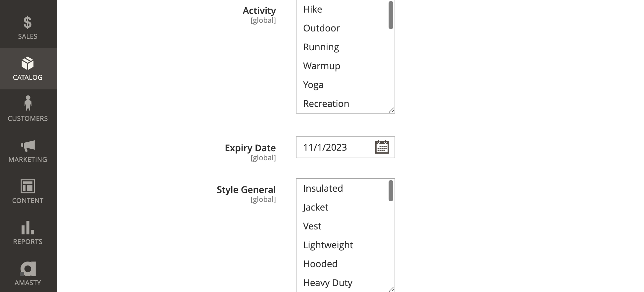
Task: Open the Customers person icon
Action: (x=28, y=103)
